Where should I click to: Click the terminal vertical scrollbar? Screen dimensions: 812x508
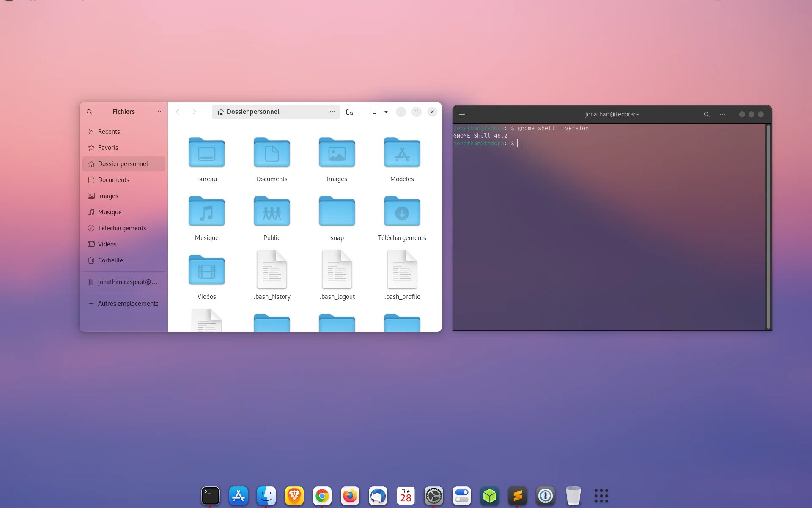[768, 226]
